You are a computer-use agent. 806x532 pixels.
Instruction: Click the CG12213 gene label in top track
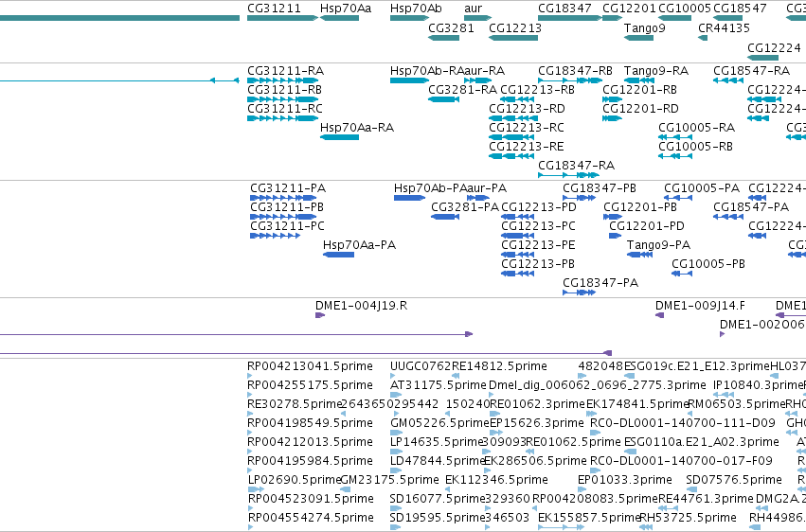[x=515, y=28]
